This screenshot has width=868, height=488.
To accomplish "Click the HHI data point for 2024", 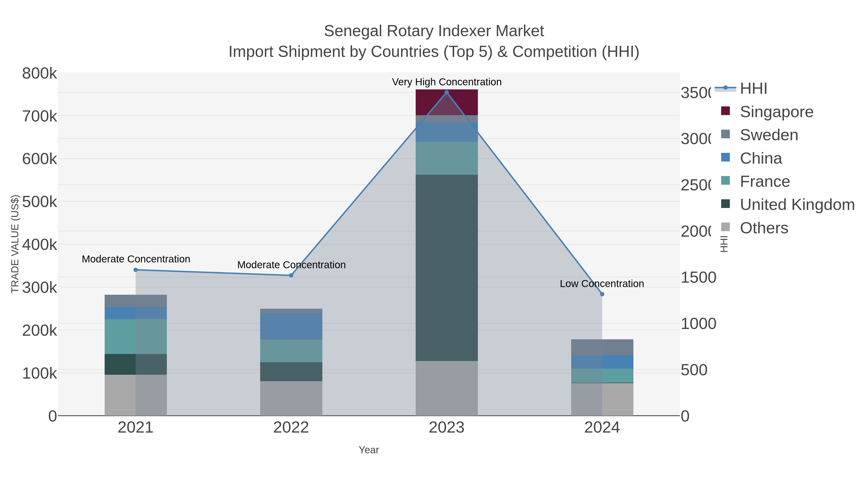I will (602, 294).
